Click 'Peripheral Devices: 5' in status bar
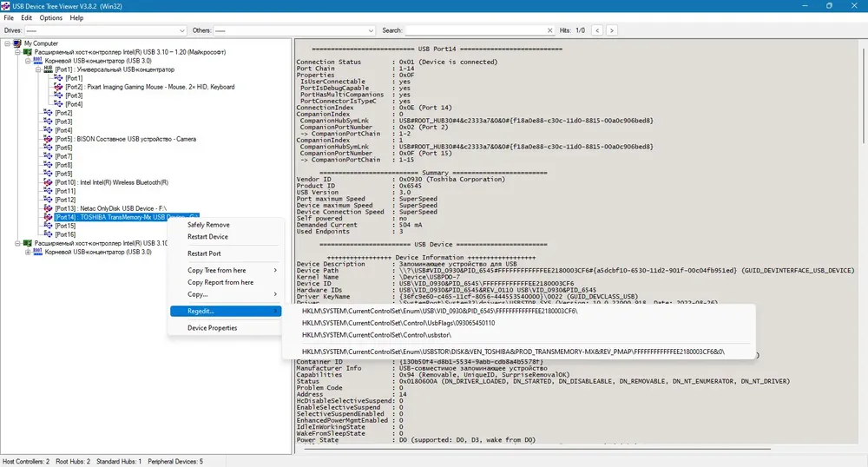The image size is (868, 467). click(175, 462)
